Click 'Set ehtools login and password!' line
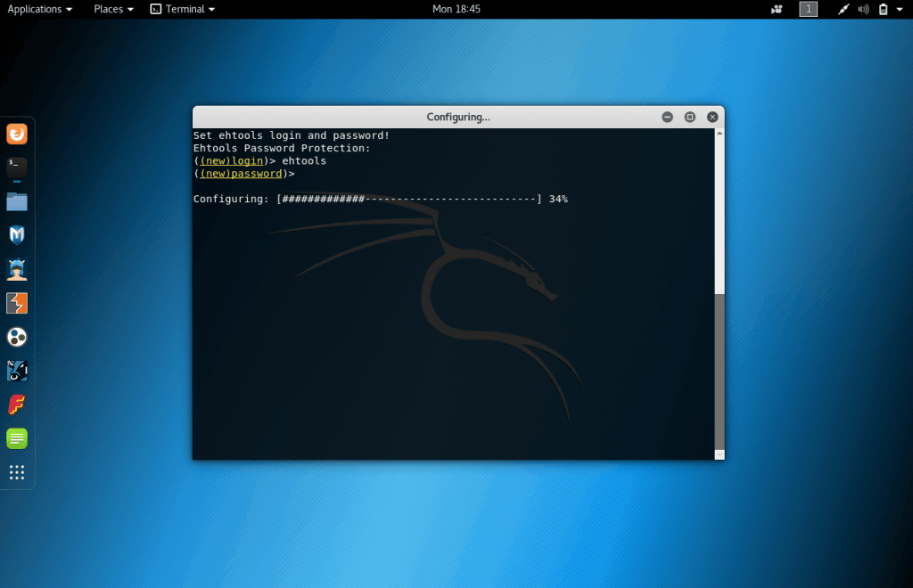The height and width of the screenshot is (588, 913). coord(292,135)
